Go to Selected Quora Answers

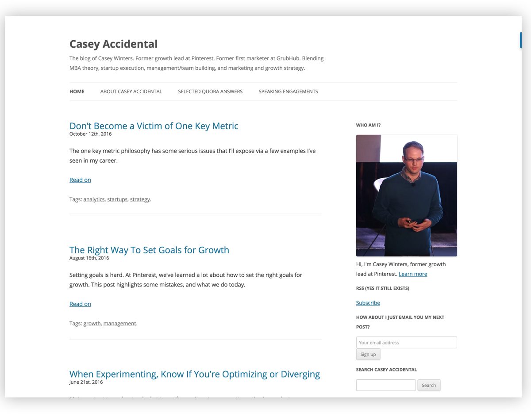click(210, 92)
